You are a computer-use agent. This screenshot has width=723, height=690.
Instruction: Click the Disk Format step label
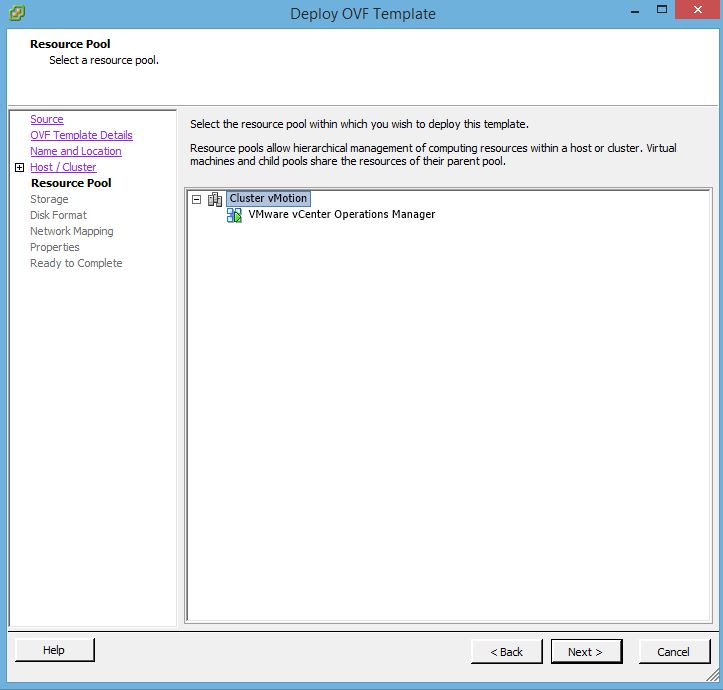tap(59, 215)
